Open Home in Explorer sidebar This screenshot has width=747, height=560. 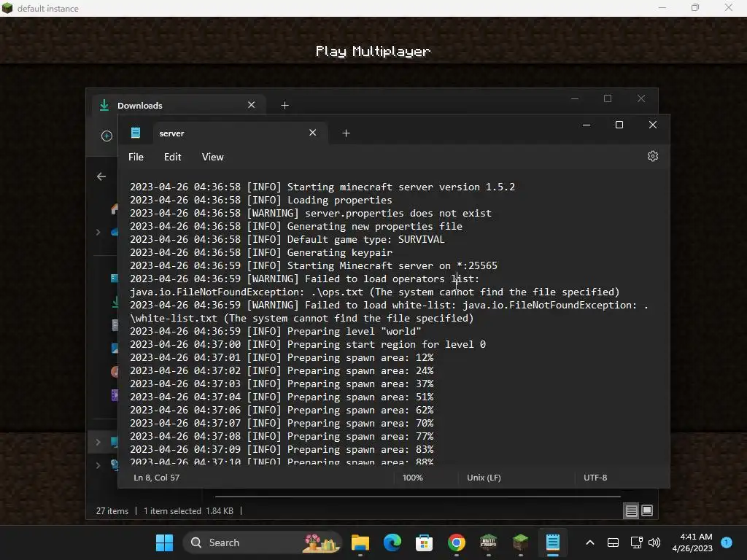[x=115, y=209]
